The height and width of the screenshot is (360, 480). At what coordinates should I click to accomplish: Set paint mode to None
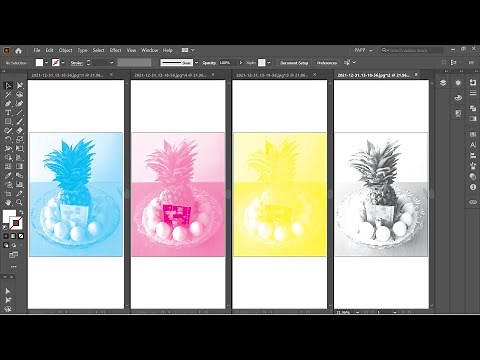[21, 236]
